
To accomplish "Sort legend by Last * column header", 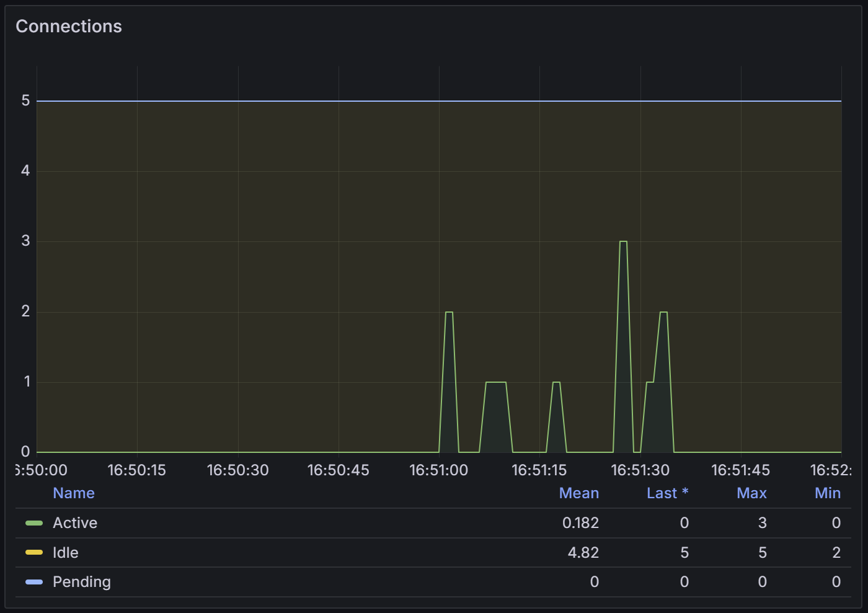I will 668,493.
